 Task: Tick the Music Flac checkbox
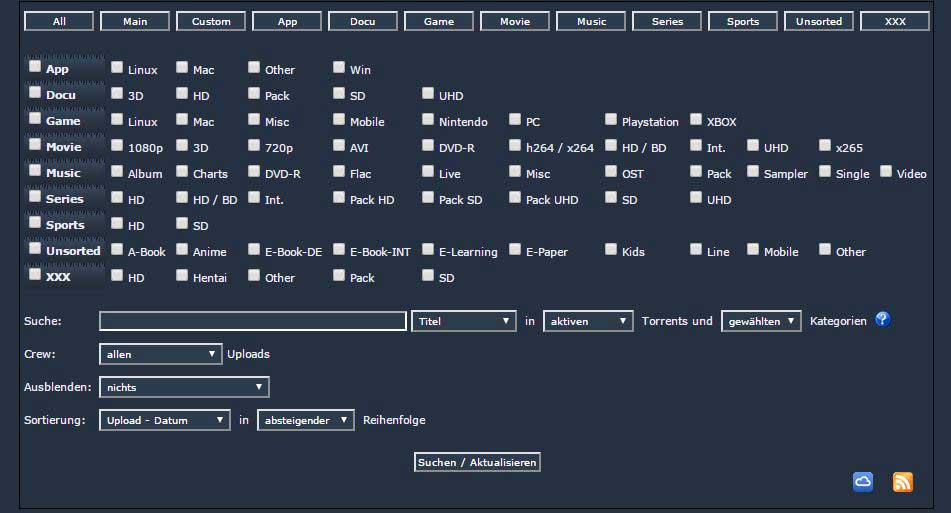[339, 172]
